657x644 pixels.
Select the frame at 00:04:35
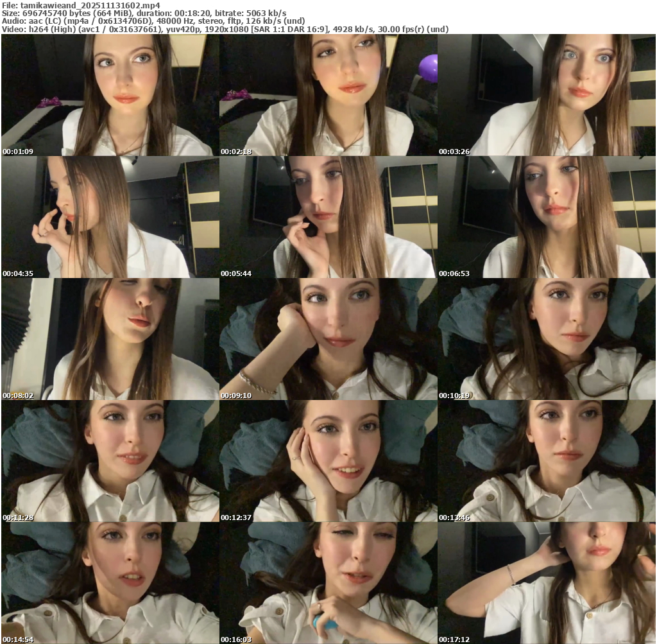(x=110, y=217)
